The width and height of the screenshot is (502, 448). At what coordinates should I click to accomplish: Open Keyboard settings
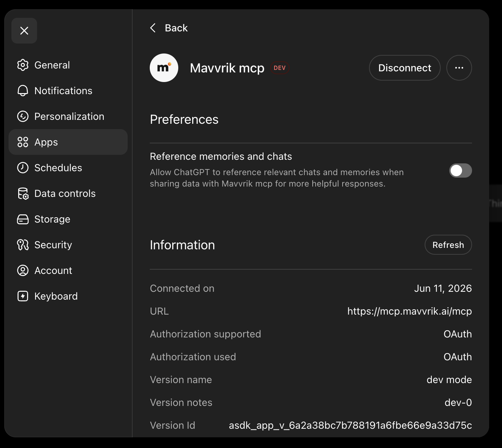tap(68, 296)
